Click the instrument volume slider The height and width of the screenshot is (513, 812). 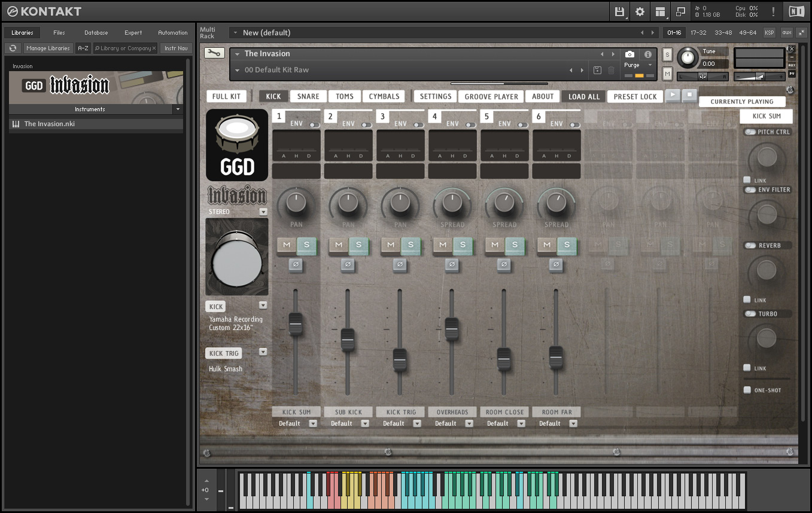[759, 76]
